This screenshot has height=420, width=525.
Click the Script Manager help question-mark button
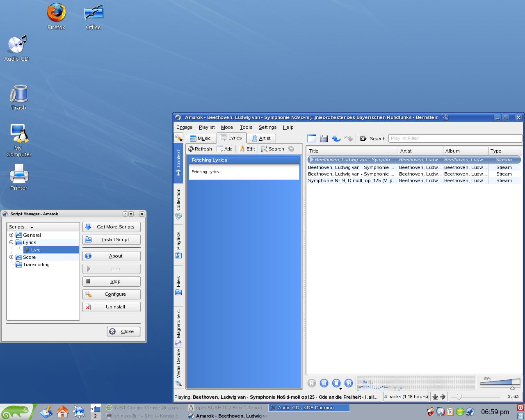[x=125, y=214]
